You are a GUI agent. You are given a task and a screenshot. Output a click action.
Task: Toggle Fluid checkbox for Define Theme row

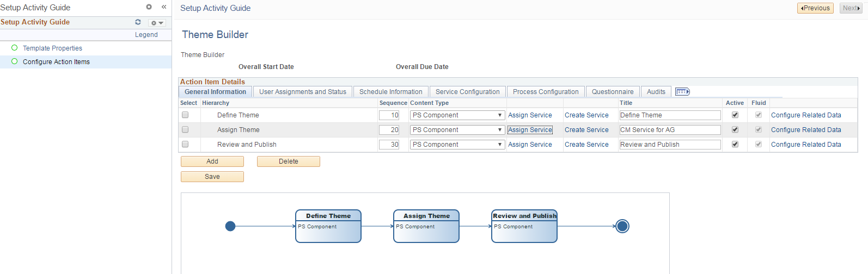point(759,115)
